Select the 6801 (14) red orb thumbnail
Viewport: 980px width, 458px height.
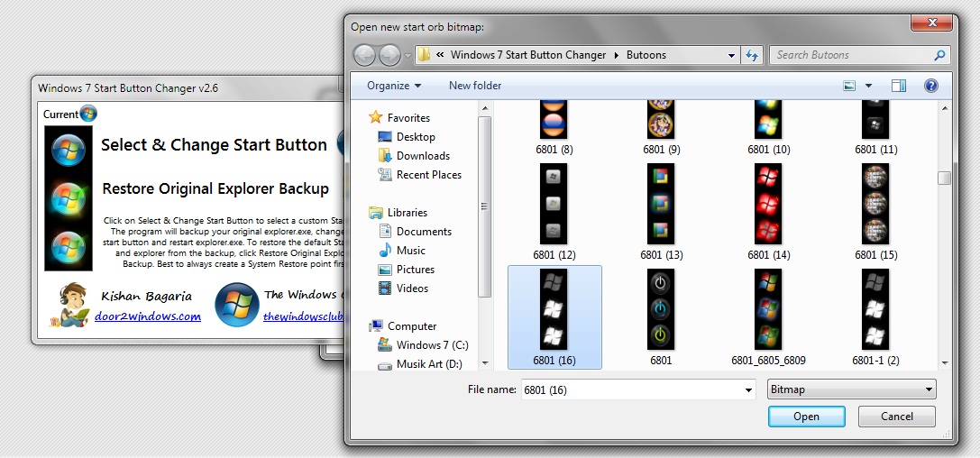768,204
